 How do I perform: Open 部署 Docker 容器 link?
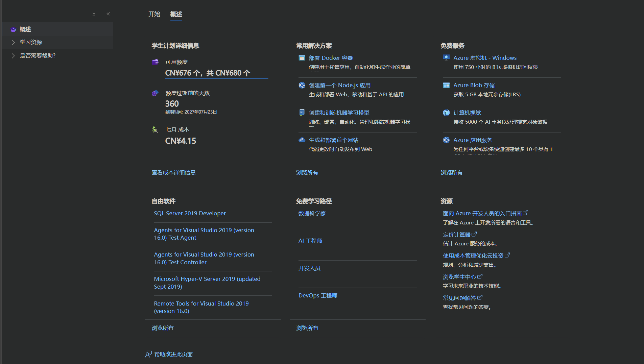click(x=331, y=58)
